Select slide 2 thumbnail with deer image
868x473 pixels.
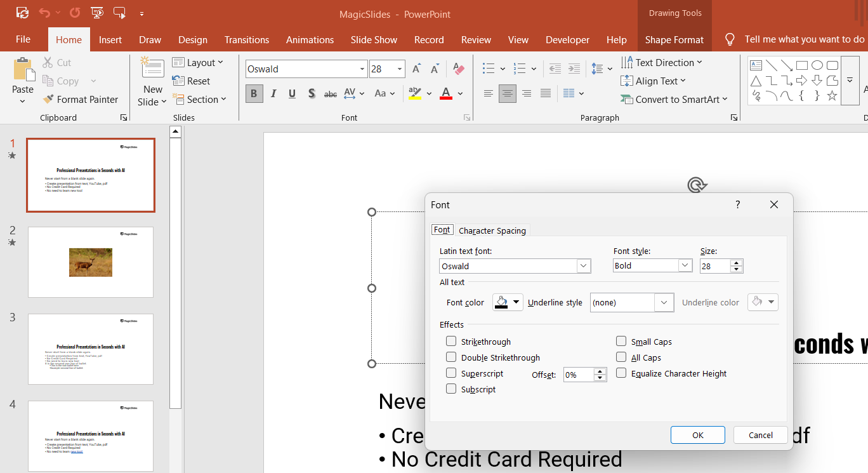pos(91,262)
